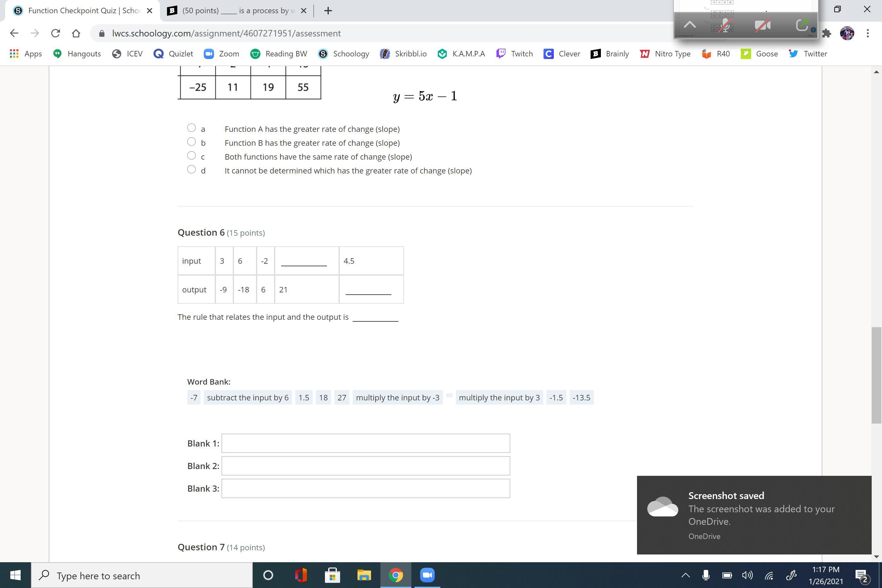This screenshot has width=882, height=588.
Task: Start video in Zoom floating panel
Action: (x=762, y=25)
